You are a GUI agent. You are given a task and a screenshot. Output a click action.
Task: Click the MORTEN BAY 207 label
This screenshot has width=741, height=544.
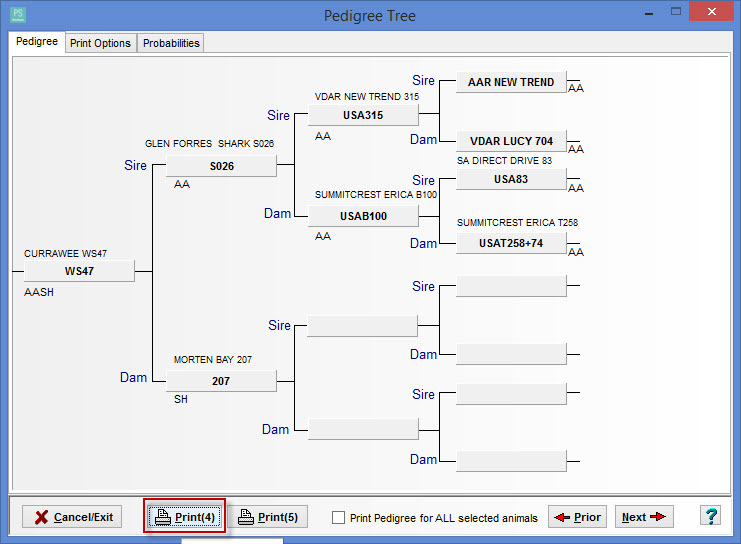pos(213,359)
